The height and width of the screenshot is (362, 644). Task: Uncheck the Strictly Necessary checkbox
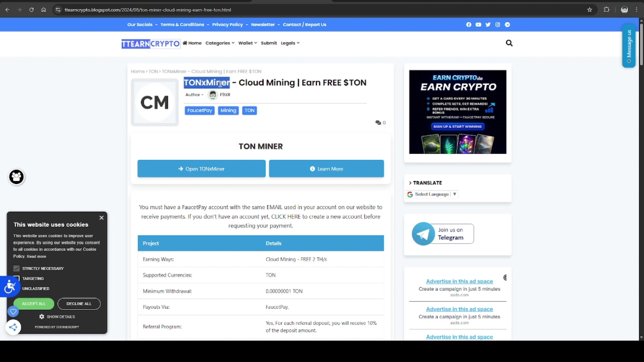tap(16, 268)
